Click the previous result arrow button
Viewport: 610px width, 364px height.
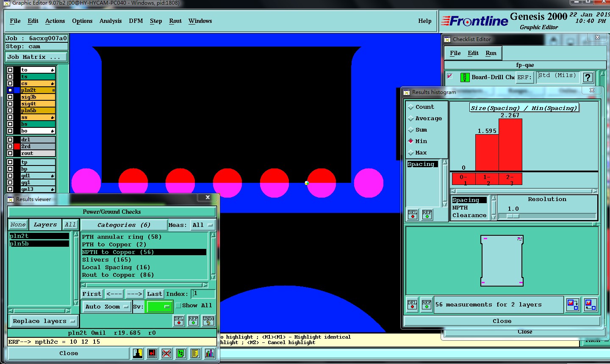pyautogui.click(x=114, y=294)
